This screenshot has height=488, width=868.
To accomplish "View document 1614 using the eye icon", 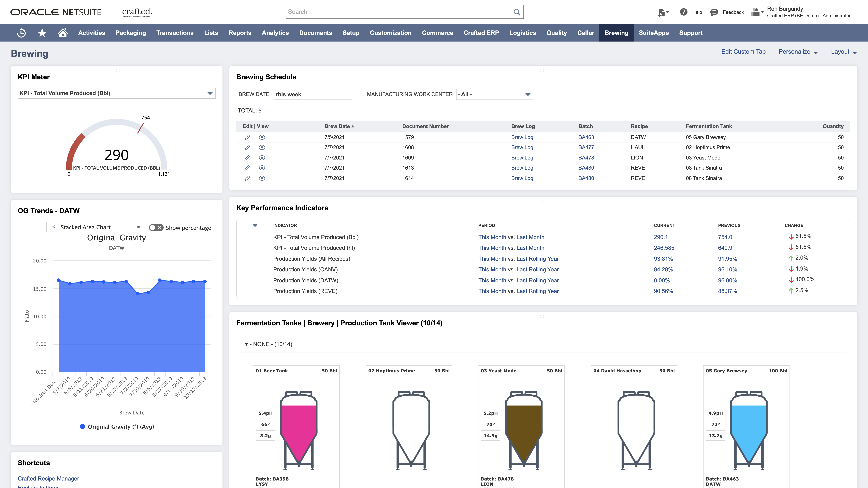I will pos(262,178).
